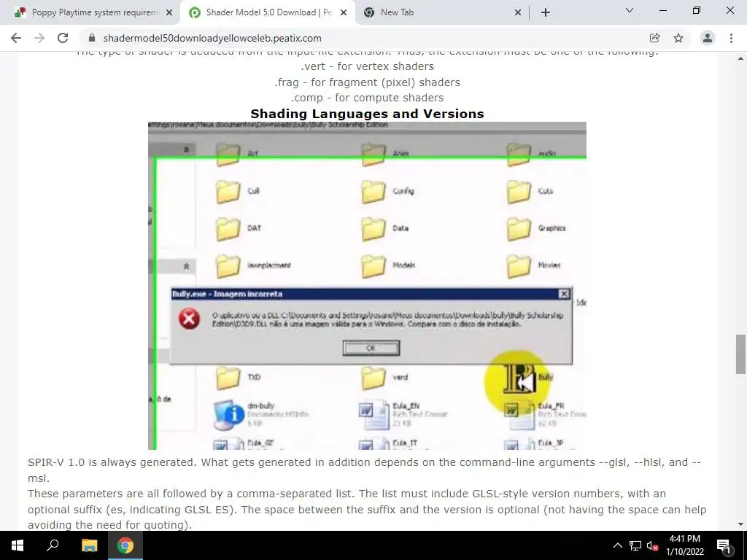This screenshot has height=560, width=747.
Task: Click the page scrollbar thumb
Action: [740, 354]
